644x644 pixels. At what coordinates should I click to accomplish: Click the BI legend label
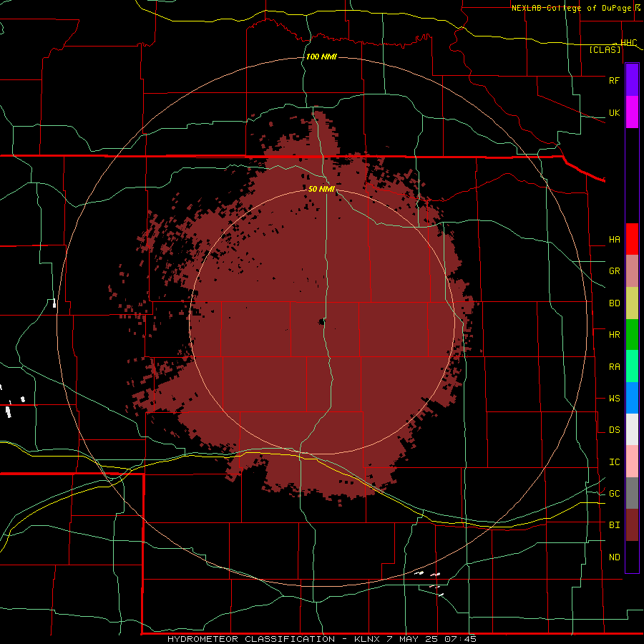coord(614,525)
